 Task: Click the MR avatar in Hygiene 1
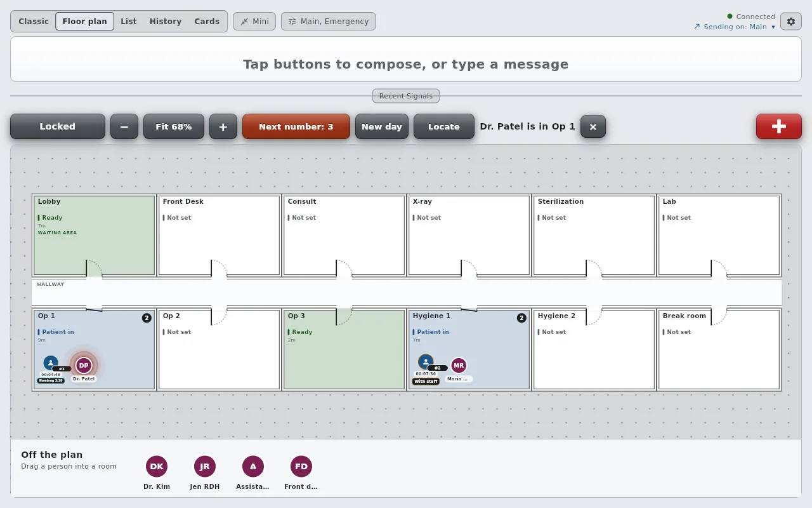[459, 366]
